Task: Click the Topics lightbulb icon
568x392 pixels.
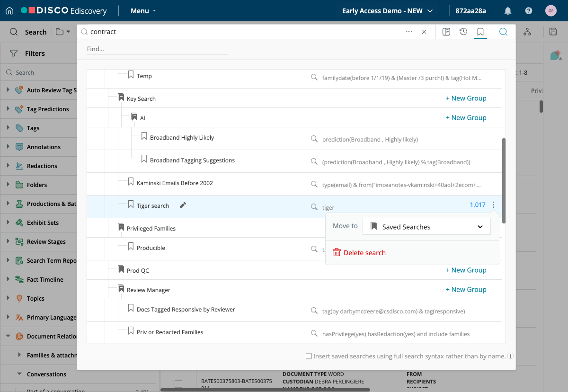Action: point(19,298)
